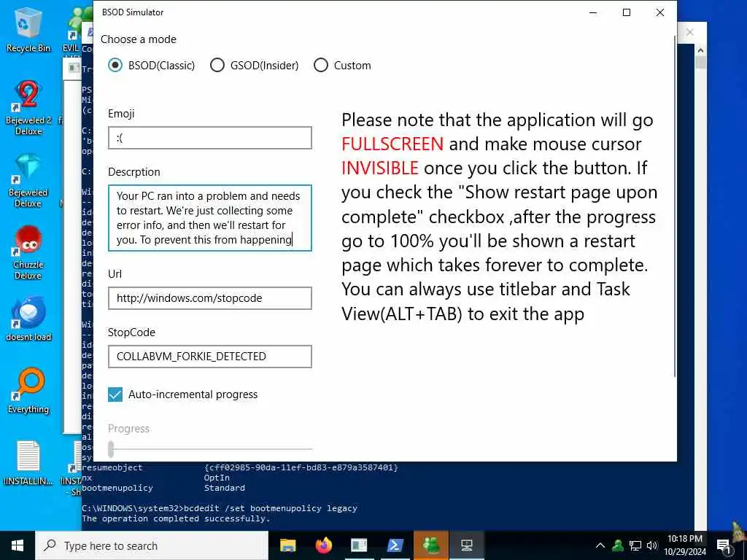The height and width of the screenshot is (560, 747).
Task: Open the green people taskbar app
Action: click(x=430, y=545)
